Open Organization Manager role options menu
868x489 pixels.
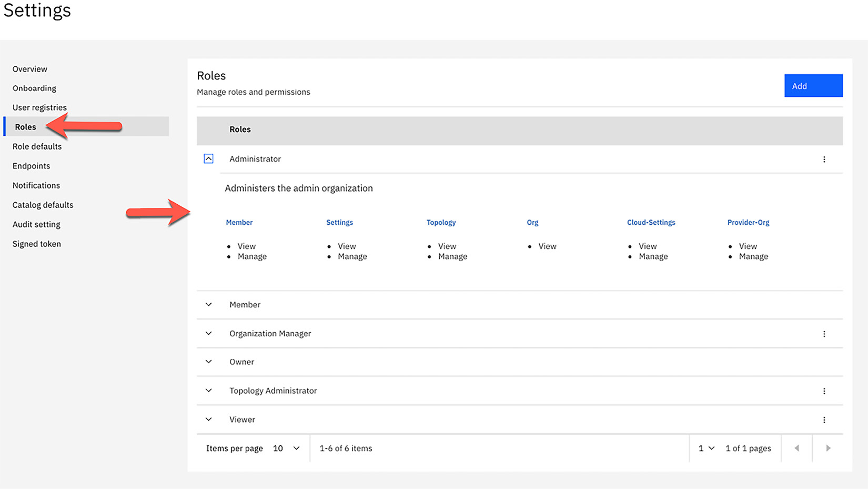pyautogui.click(x=824, y=334)
